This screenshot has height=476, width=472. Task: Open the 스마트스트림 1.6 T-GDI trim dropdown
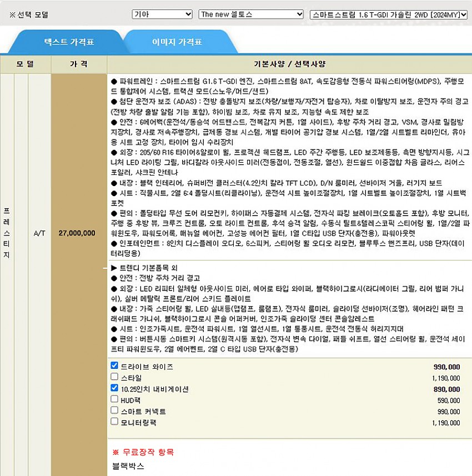389,14
